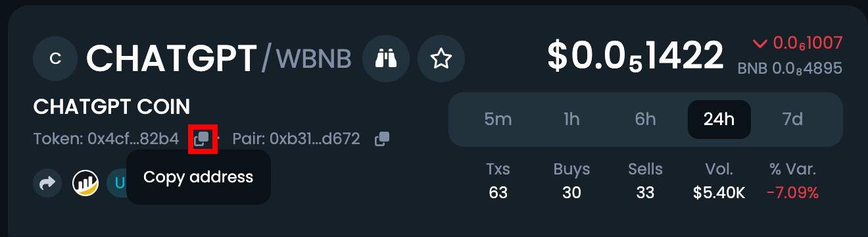This screenshot has height=237, width=868.
Task: Copy the pair address
Action: click(382, 139)
